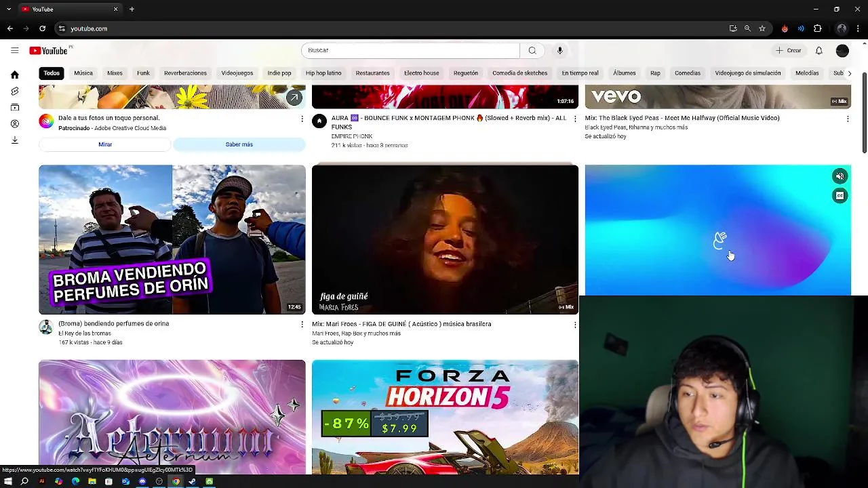The image size is (868, 488).
Task: Click the Adobe Creative Cloud advertiser avatar
Action: point(46,121)
